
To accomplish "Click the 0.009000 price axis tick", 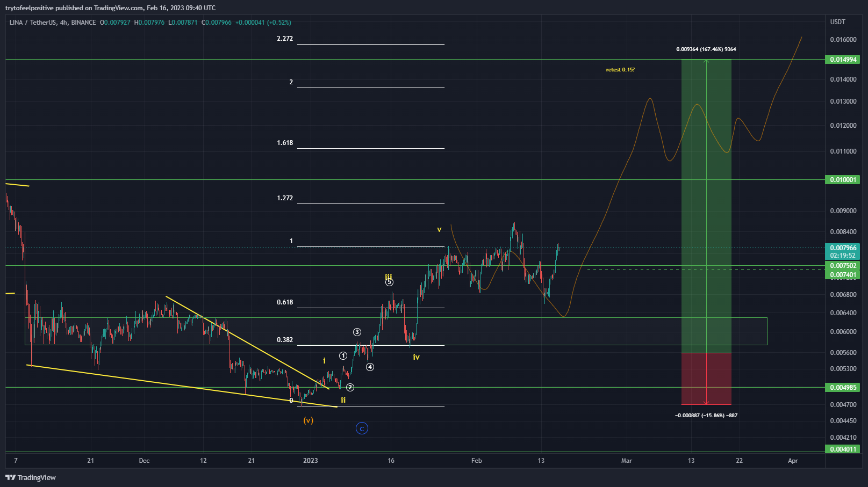I will pos(843,211).
